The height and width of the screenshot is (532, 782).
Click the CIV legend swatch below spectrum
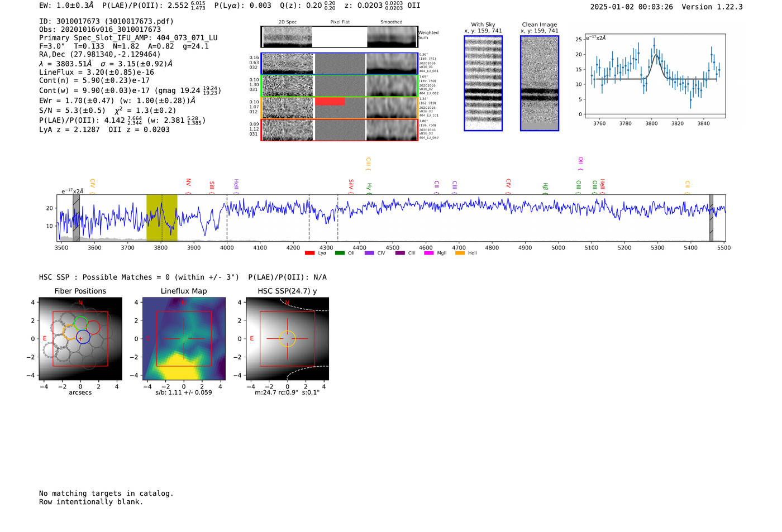coord(369,253)
